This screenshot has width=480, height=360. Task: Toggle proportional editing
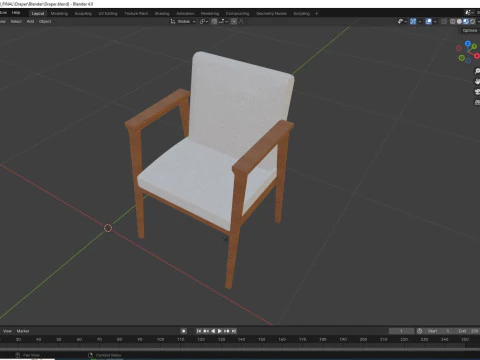[x=234, y=21]
